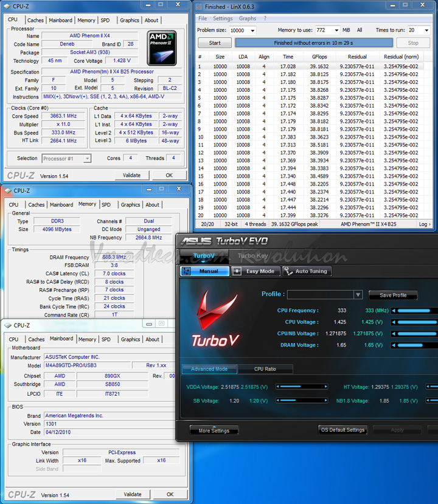
Task: Click the Stop button in LinX
Action: 413,43
